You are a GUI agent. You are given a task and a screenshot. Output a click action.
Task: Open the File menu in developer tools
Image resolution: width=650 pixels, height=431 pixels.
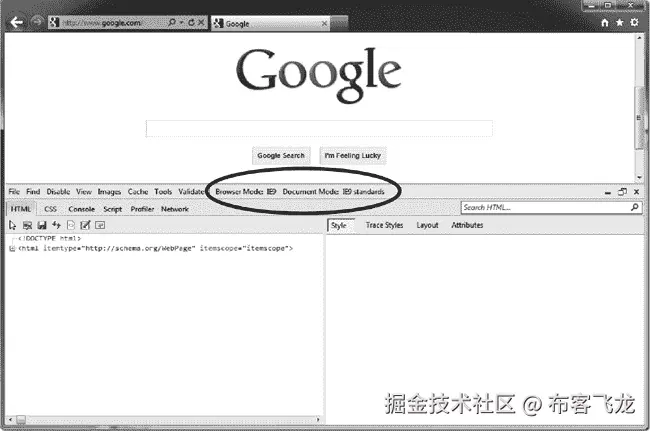[x=14, y=191]
